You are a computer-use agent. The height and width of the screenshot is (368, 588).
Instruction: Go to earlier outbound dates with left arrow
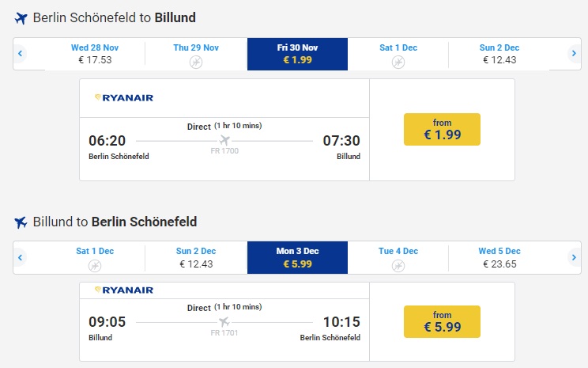(21, 54)
